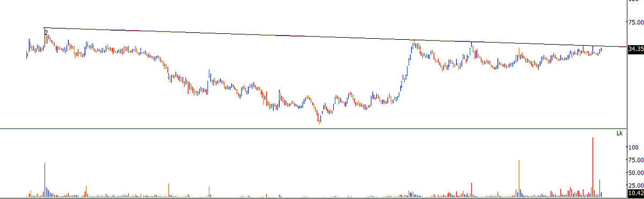Click the Lk unit label on volume pane

[x=619, y=133]
